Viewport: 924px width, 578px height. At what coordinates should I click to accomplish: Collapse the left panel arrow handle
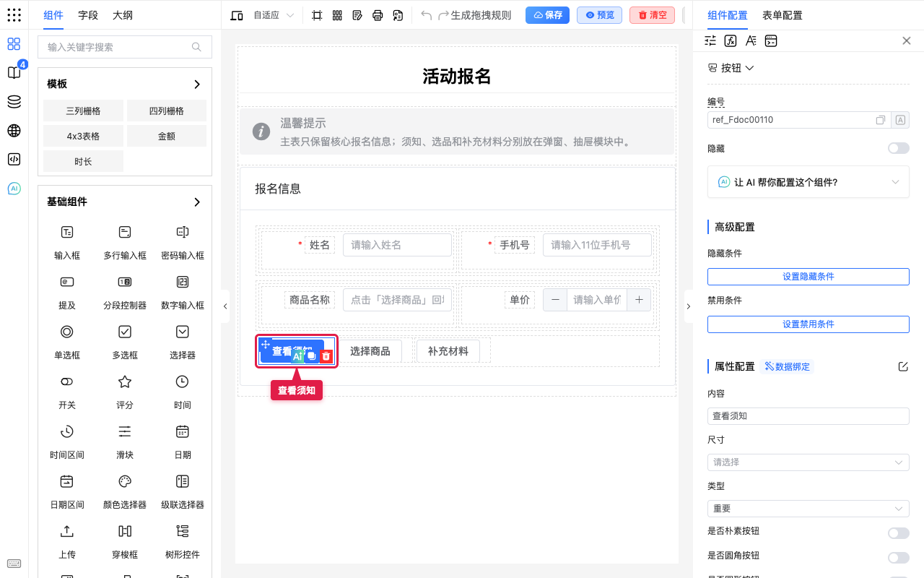pos(225,306)
